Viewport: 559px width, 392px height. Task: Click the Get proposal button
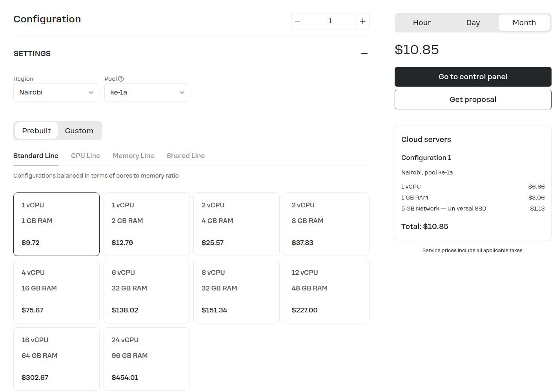473,100
